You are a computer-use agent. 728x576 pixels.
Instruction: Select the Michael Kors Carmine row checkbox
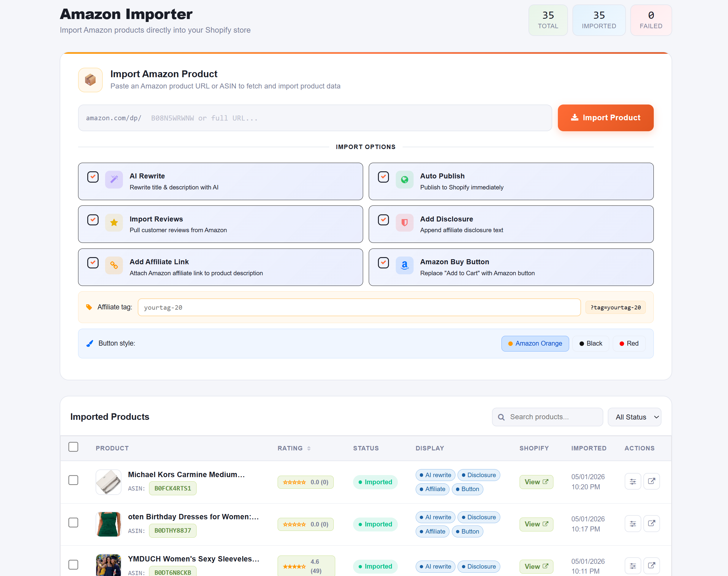coord(73,480)
